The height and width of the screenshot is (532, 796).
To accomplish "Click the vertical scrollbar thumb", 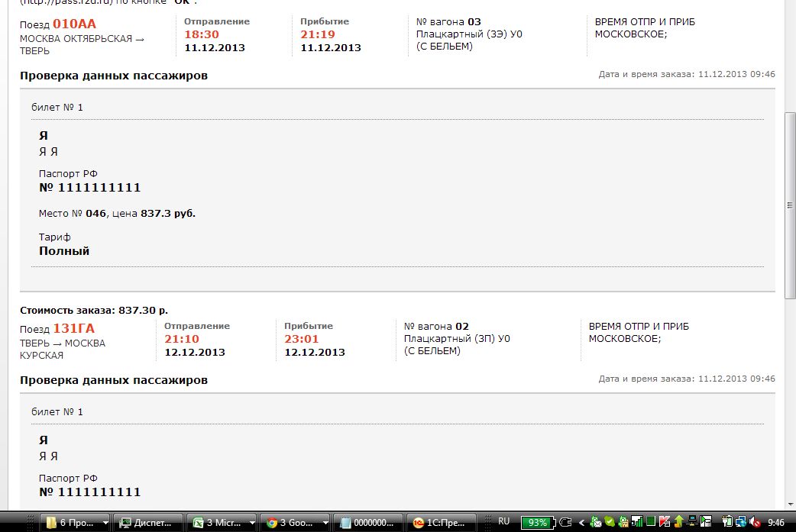I will (790, 205).
